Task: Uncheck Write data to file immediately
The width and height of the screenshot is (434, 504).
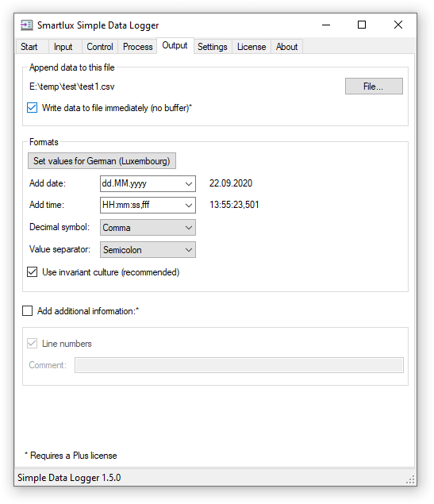Action: click(32, 108)
